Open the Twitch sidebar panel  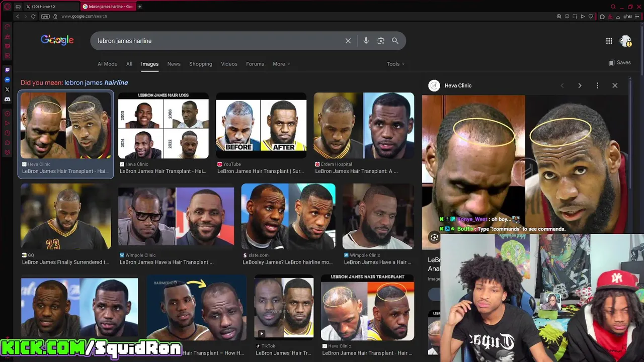[7, 70]
